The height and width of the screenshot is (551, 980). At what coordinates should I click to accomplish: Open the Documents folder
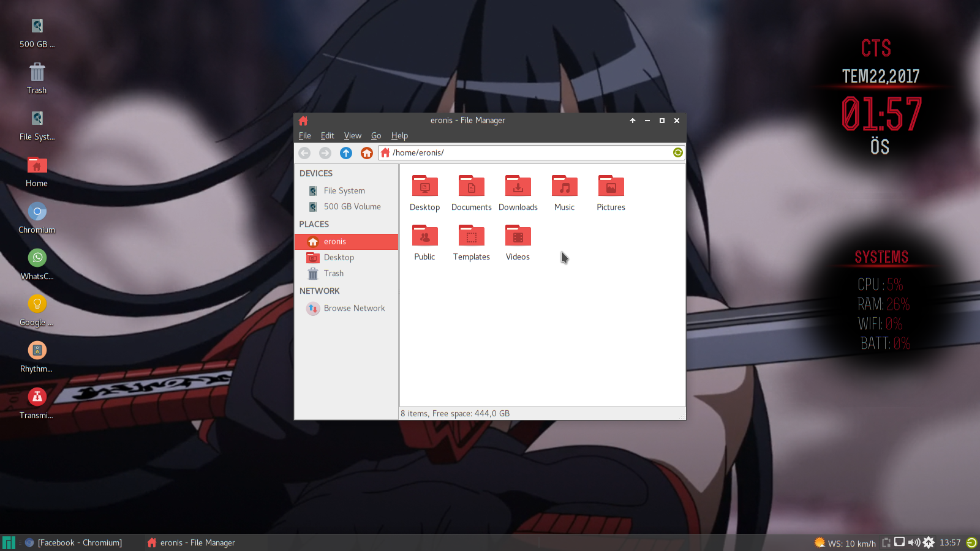pos(472,193)
